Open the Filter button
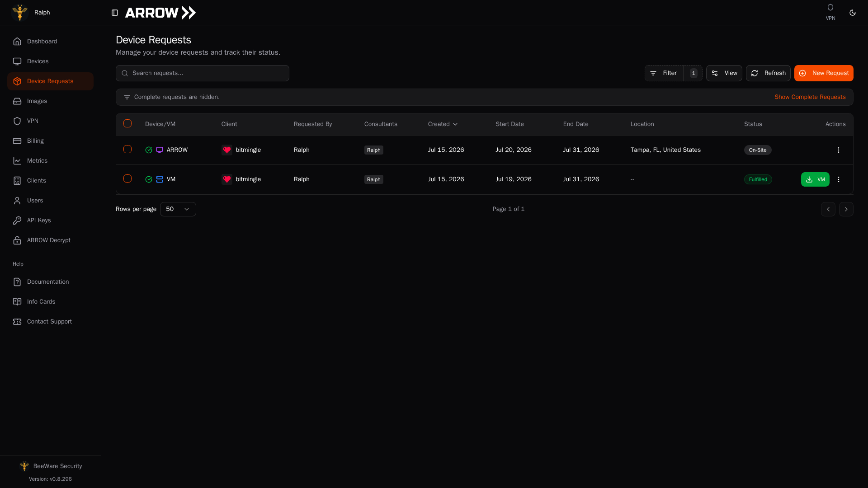This screenshot has width=868, height=488. [x=664, y=73]
